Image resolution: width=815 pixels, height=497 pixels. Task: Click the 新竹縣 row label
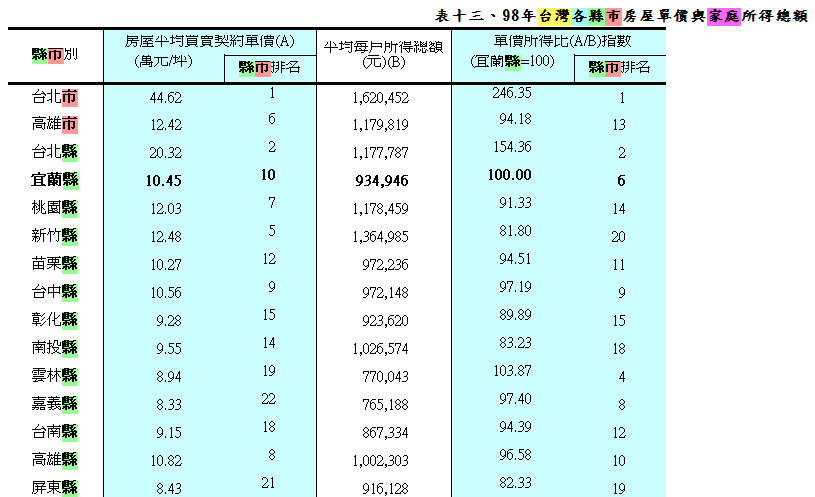pos(54,236)
